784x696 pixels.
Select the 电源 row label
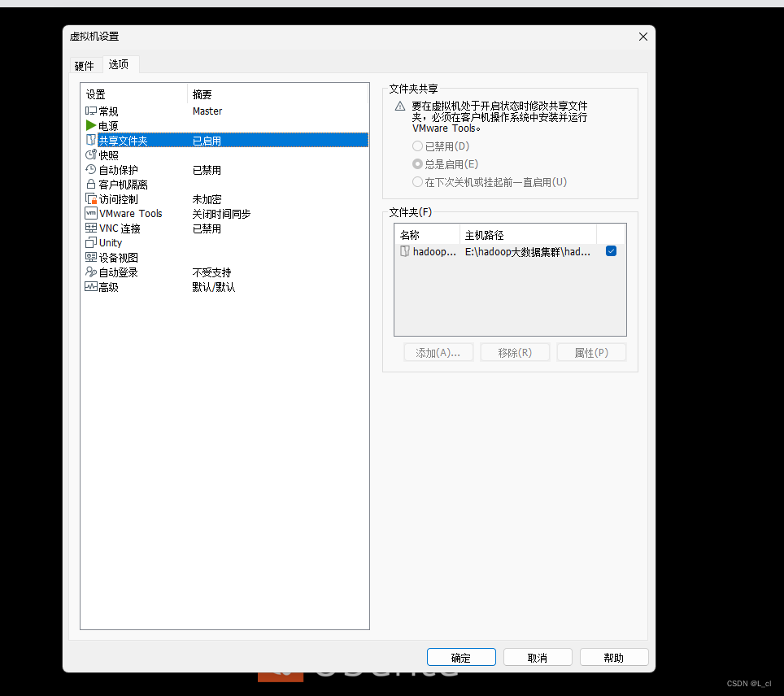(x=108, y=125)
